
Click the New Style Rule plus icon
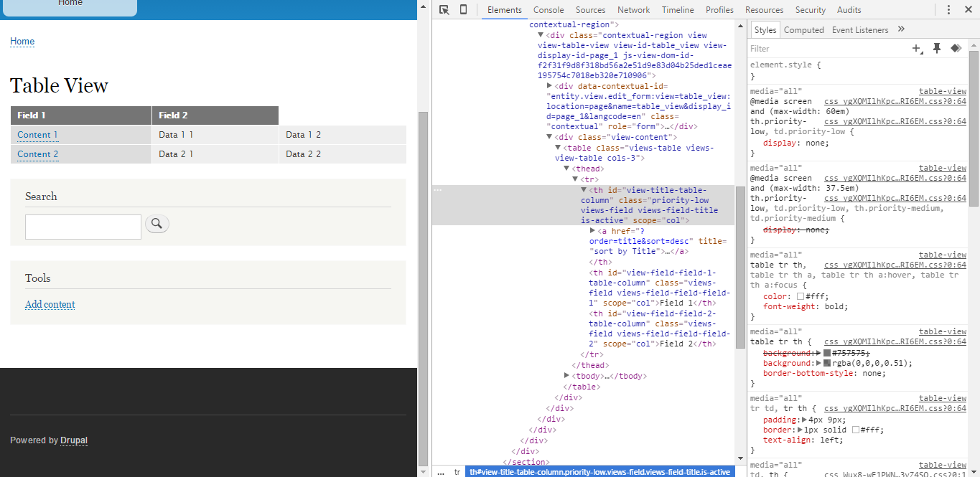pos(917,49)
